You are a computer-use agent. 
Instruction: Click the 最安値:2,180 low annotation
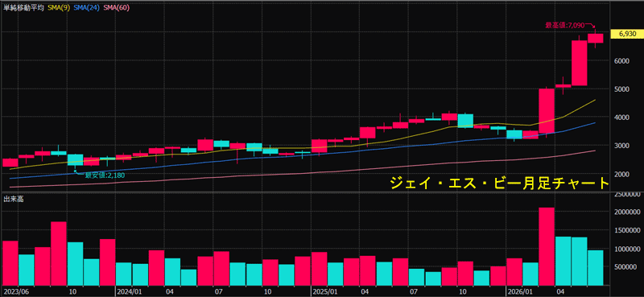pyautogui.click(x=105, y=175)
